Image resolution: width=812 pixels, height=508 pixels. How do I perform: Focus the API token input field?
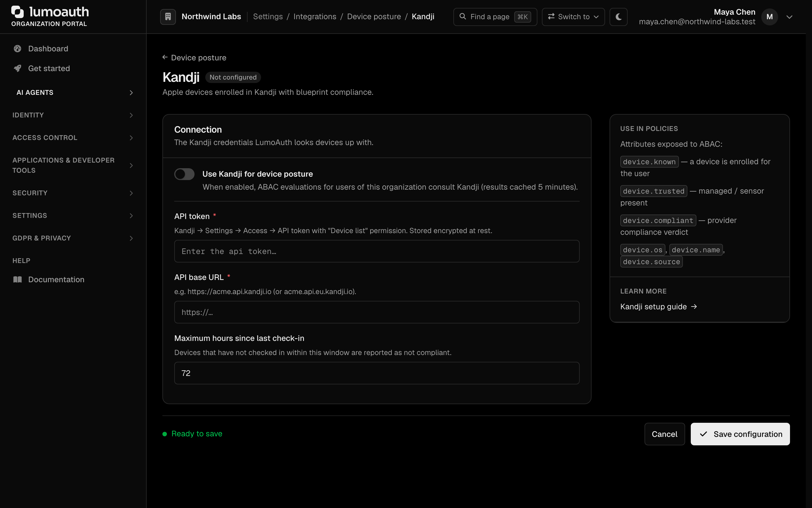tap(376, 251)
